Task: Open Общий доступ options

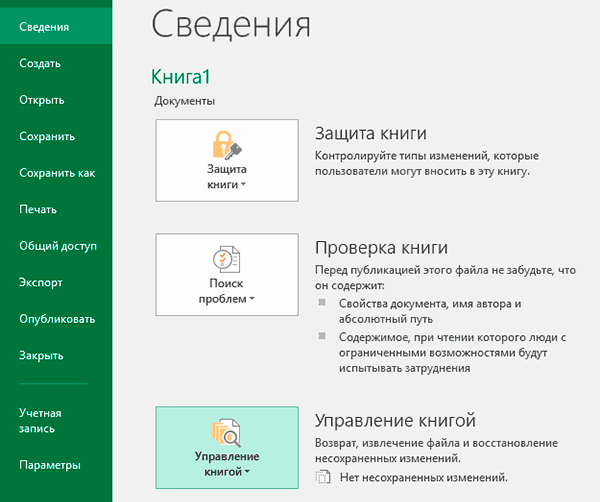Action: [56, 246]
